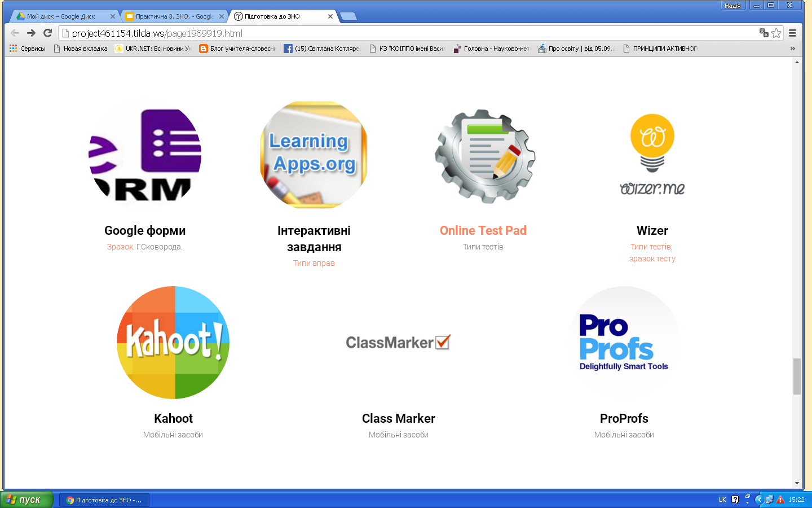The height and width of the screenshot is (508, 812).
Task: Open the LearningApps.org logo image
Action: (314, 155)
